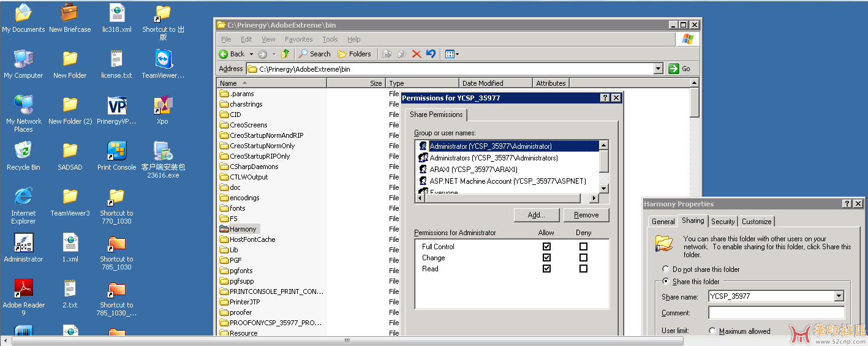This screenshot has width=868, height=346.
Task: Click the Go button beside address bar
Action: tap(680, 69)
